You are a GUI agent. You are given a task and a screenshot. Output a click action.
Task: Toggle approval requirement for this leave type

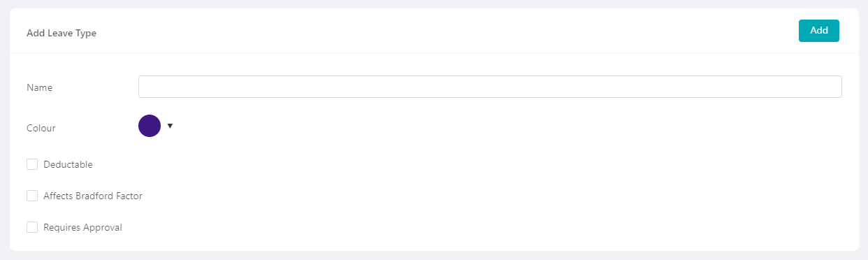[32, 227]
